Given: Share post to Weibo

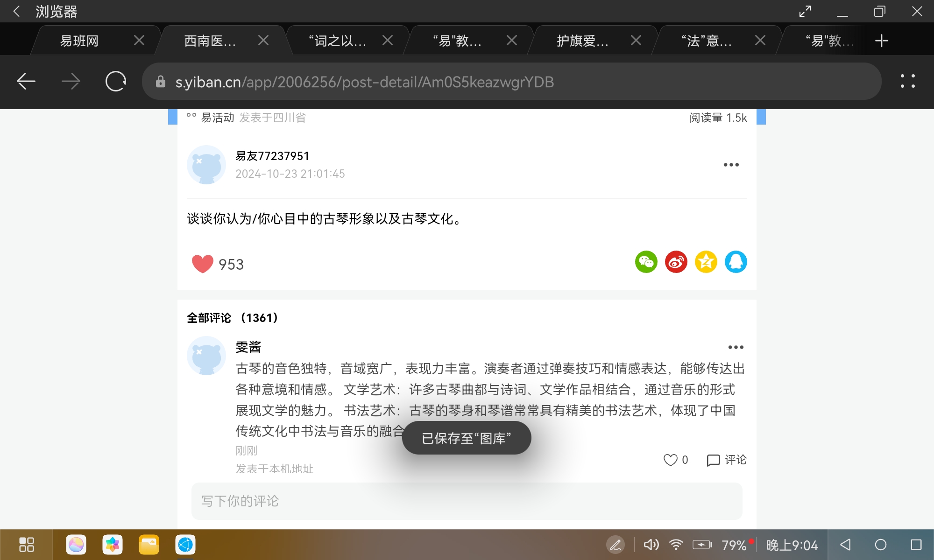Looking at the screenshot, I should 676,262.
